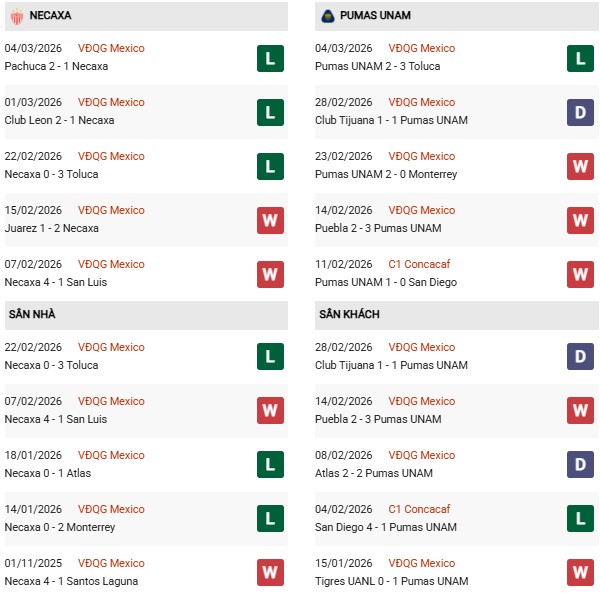The height and width of the screenshot is (593, 600).
Task: Click the Tigres UANL 0 - 1 Pumas UNAM result
Action: 391,581
